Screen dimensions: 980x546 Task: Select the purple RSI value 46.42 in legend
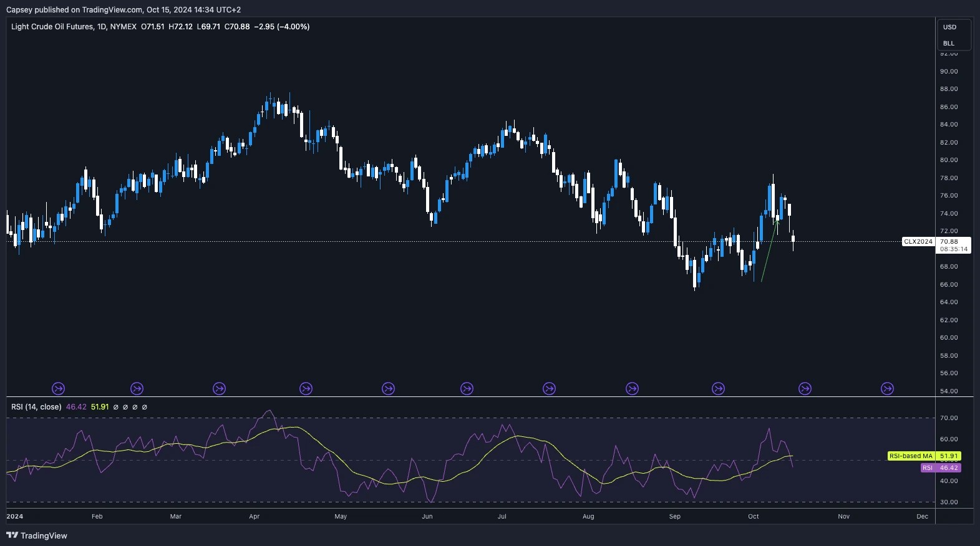[x=76, y=407]
